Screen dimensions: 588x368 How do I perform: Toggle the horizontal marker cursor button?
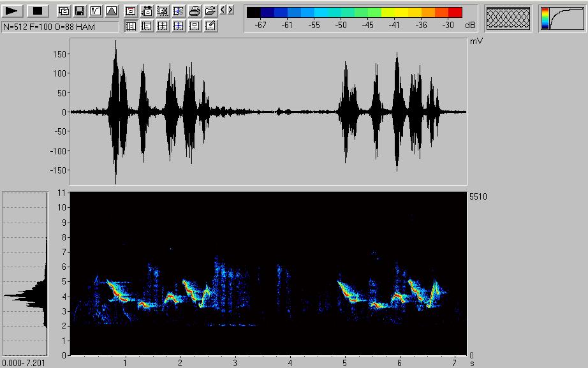point(147,26)
